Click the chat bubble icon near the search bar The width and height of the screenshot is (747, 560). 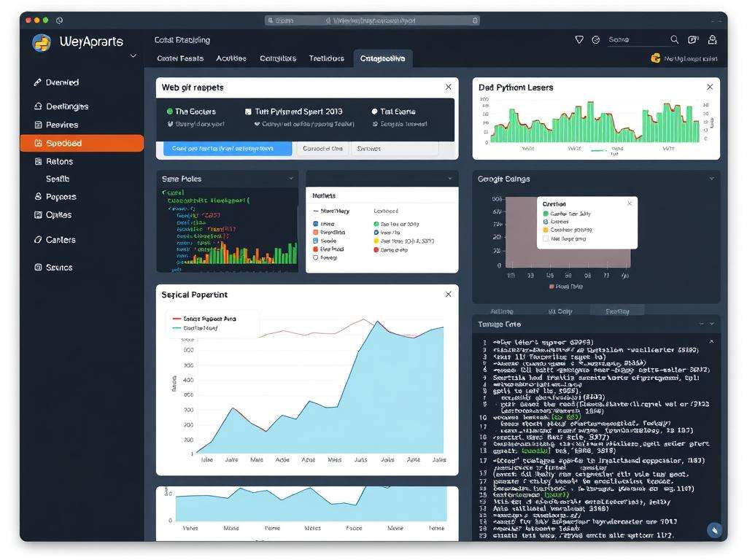point(693,39)
